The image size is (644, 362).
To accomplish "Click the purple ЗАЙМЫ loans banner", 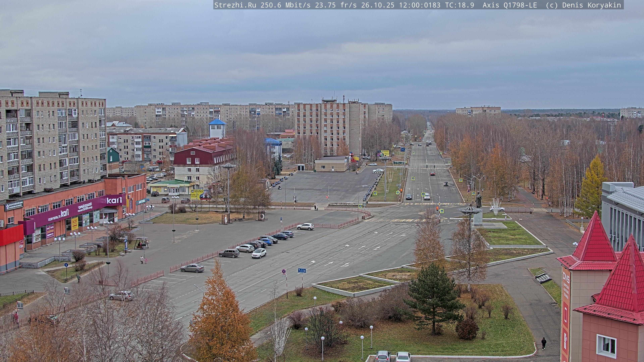I will tap(50, 231).
